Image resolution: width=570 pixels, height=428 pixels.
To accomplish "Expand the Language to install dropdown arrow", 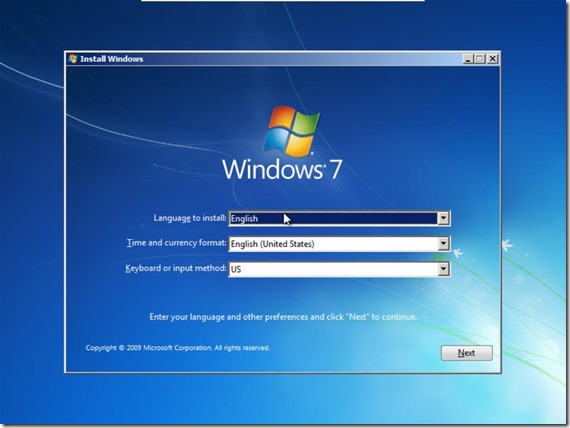I will 443,219.
